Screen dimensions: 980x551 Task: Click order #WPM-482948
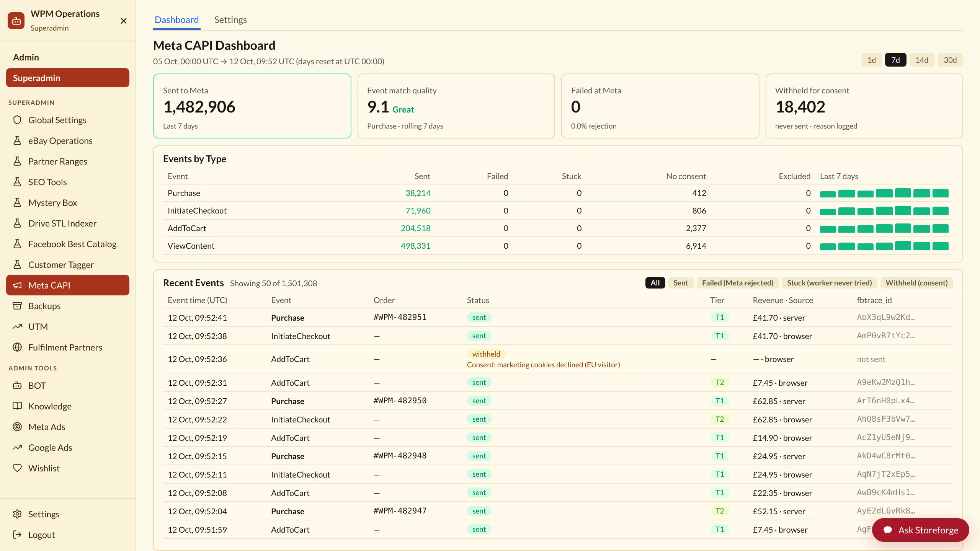(x=400, y=456)
